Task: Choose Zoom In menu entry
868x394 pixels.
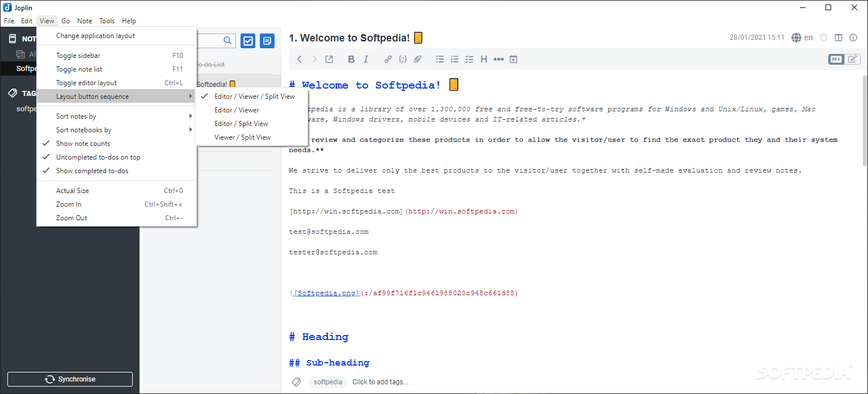Action: click(117, 204)
